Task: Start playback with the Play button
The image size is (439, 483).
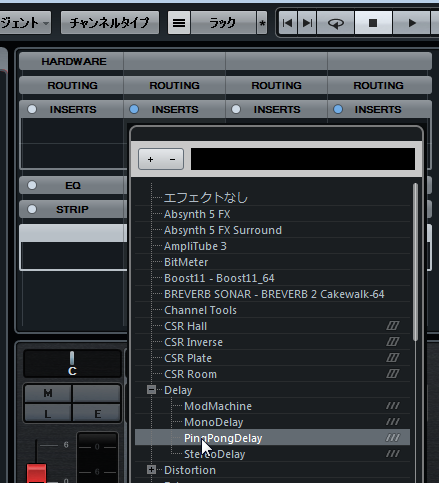Action: click(412, 23)
